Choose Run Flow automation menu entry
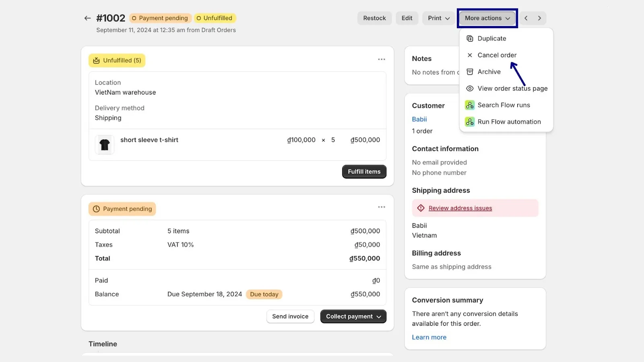Image resolution: width=644 pixels, height=362 pixels. 506,121
